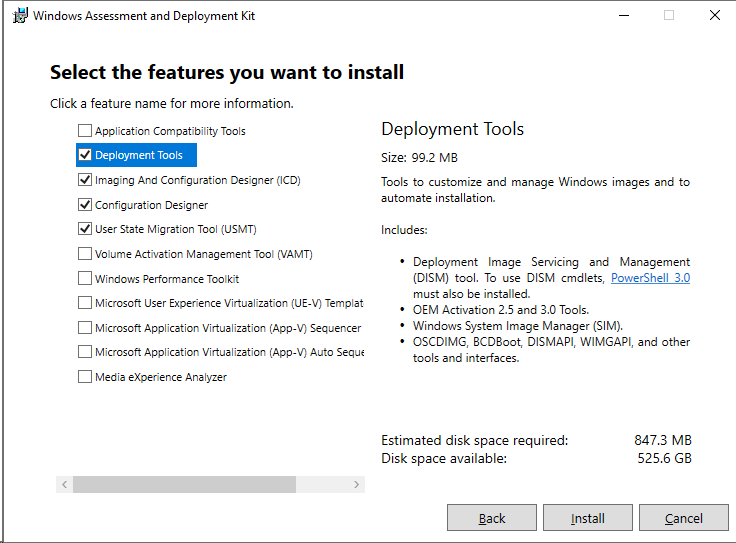Enable Volume Activation Management Tool checkbox
Image resolution: width=736 pixels, height=543 pixels.
click(85, 254)
